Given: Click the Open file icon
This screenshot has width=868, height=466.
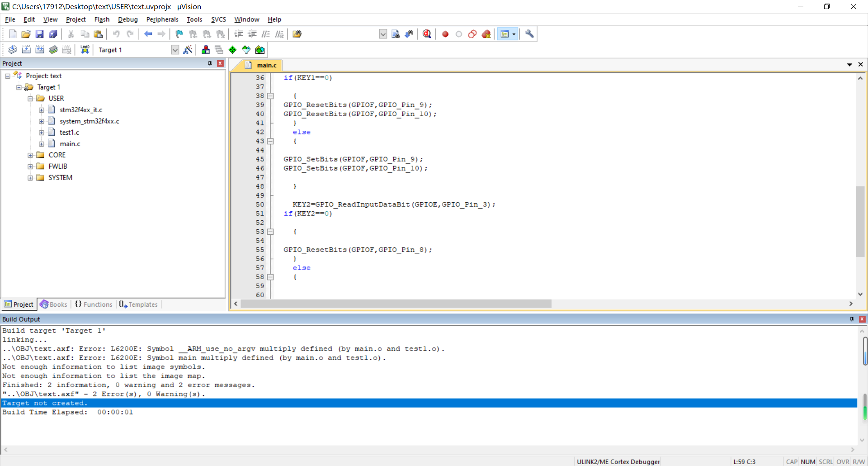Looking at the screenshot, I should (x=26, y=34).
